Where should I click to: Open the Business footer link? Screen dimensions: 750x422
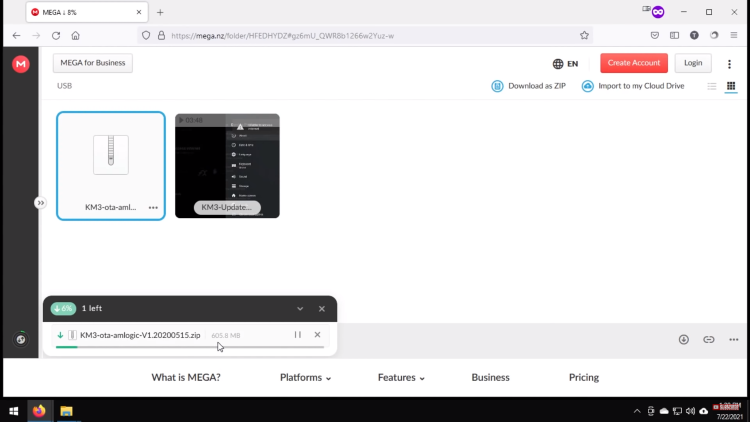point(490,378)
